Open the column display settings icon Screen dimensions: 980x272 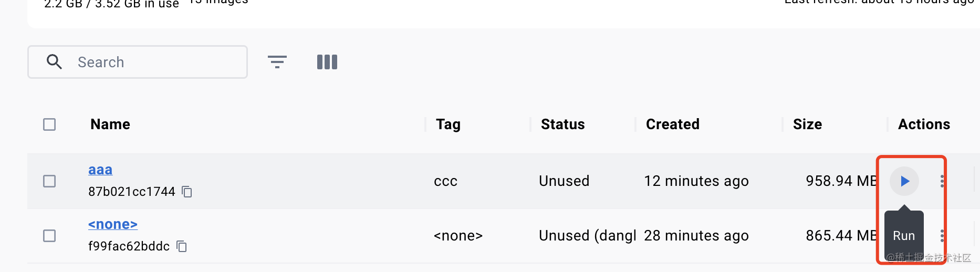click(x=327, y=62)
